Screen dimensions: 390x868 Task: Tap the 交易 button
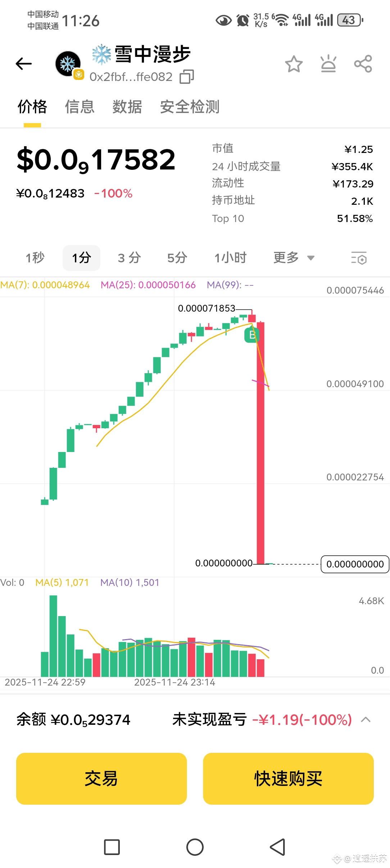(101, 778)
